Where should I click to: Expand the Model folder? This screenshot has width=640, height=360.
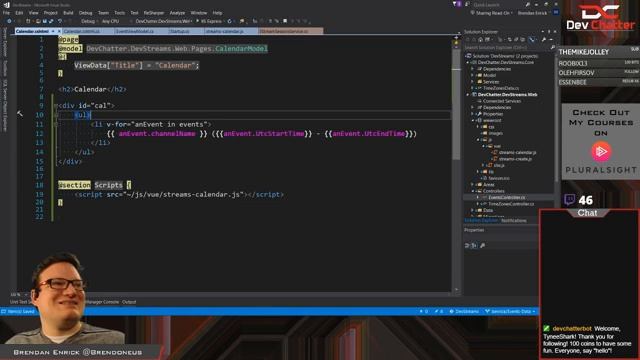tap(473, 76)
